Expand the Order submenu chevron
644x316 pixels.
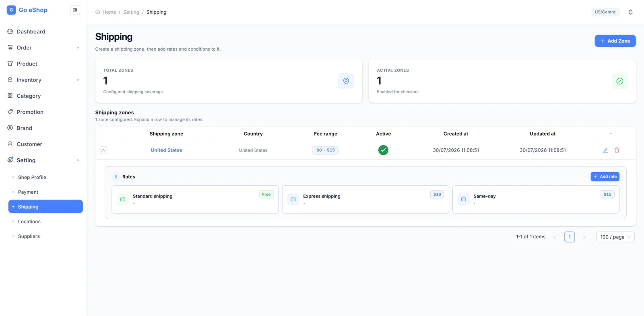pos(78,47)
